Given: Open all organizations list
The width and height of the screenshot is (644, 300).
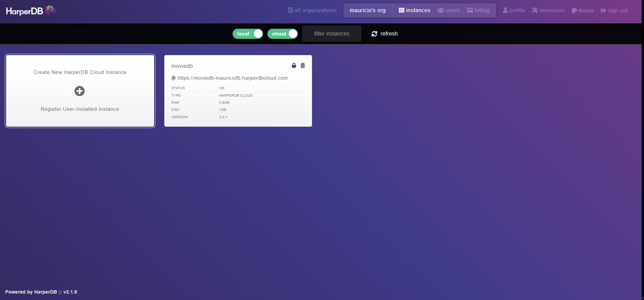Looking at the screenshot, I should 312,10.
